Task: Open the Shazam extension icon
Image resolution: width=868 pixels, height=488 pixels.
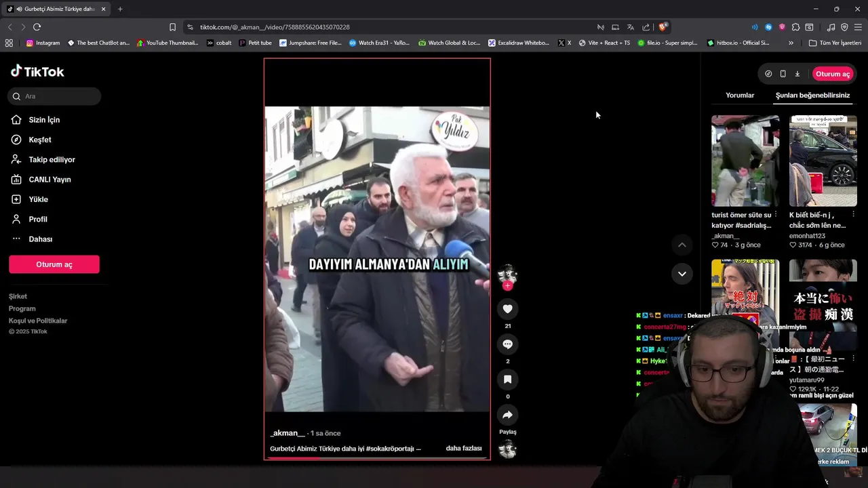Action: tap(768, 27)
